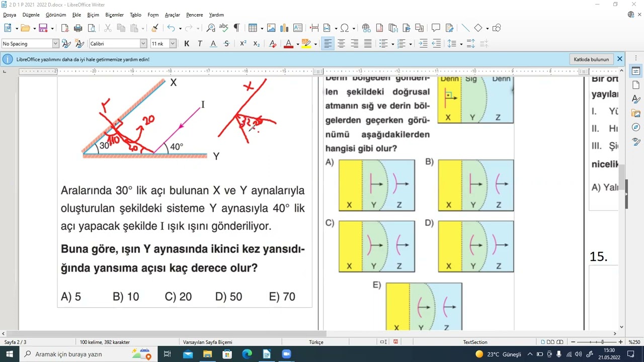Open the Araçlar menu
Viewport: 644px width, 362px height.
coord(173,15)
